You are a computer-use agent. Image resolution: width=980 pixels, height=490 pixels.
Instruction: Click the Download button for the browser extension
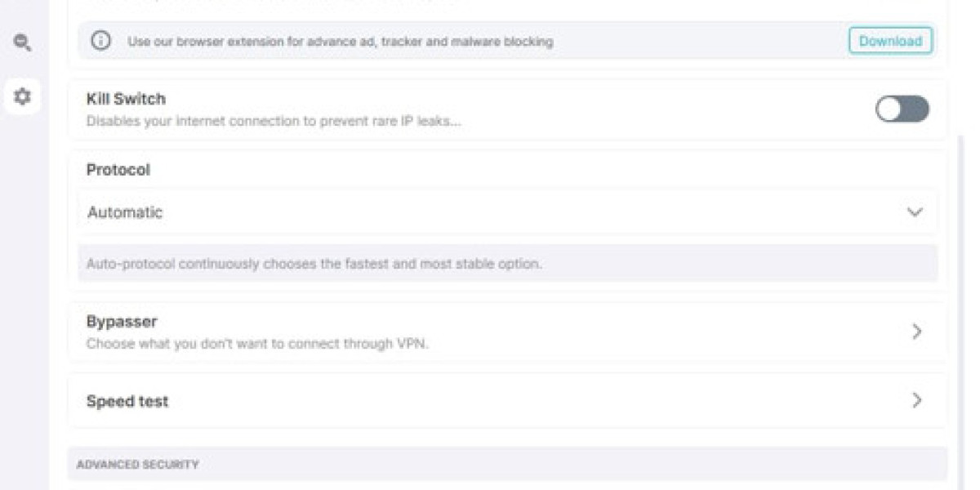click(890, 42)
